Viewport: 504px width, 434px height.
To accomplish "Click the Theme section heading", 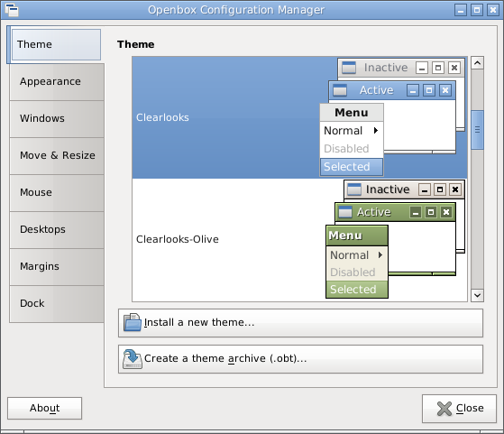I will (x=135, y=44).
